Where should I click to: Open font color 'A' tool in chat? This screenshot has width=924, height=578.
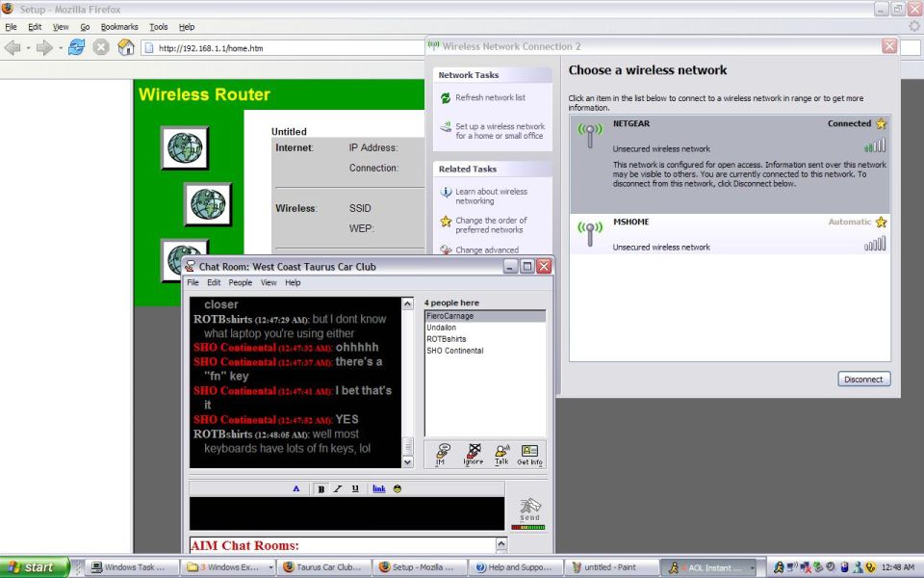click(296, 489)
